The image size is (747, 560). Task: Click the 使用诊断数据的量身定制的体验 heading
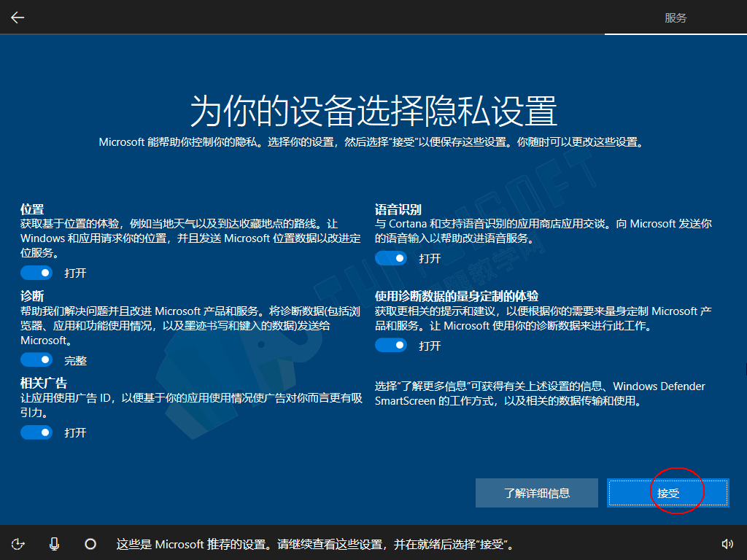click(457, 296)
